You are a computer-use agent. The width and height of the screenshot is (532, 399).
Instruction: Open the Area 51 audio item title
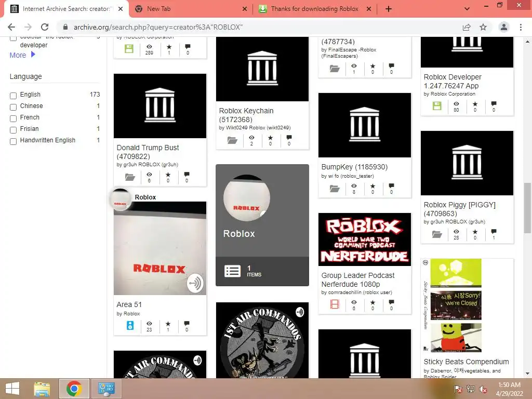click(129, 304)
